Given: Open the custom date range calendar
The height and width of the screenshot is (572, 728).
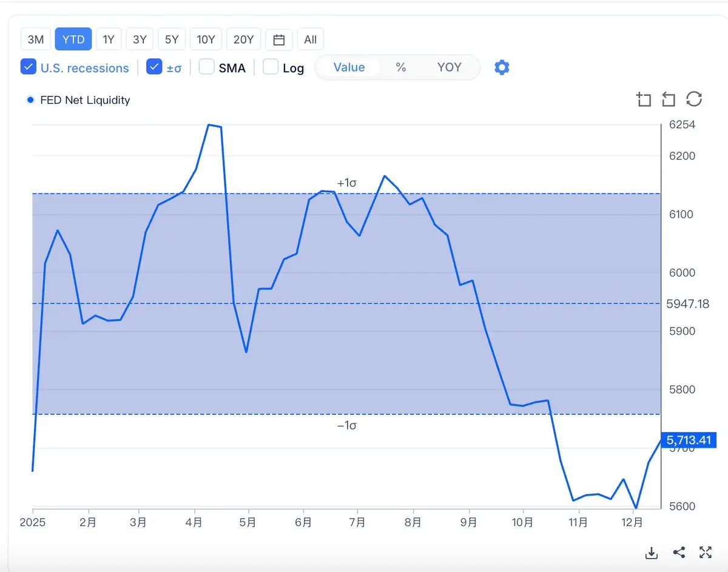Looking at the screenshot, I should (279, 40).
